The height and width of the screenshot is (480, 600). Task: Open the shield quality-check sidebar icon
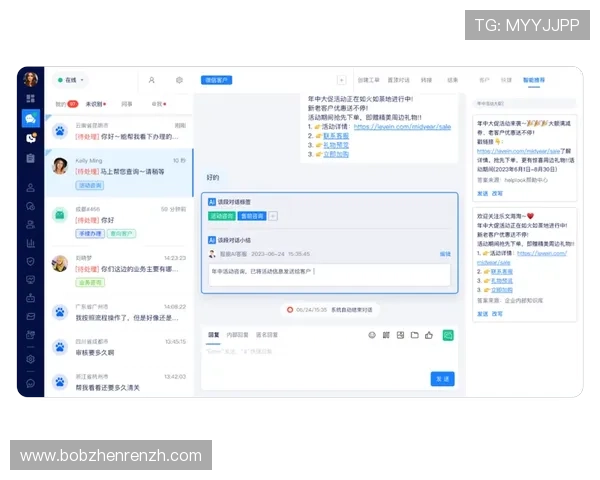(x=31, y=261)
